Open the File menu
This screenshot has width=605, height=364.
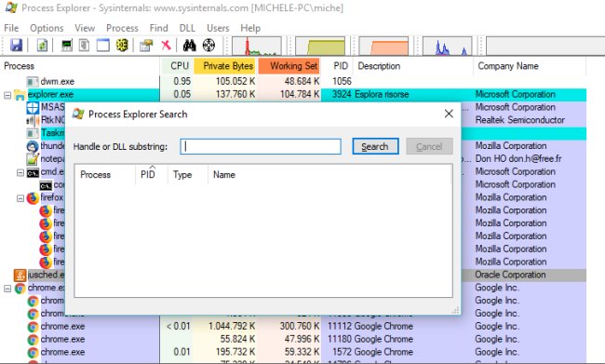tap(11, 28)
